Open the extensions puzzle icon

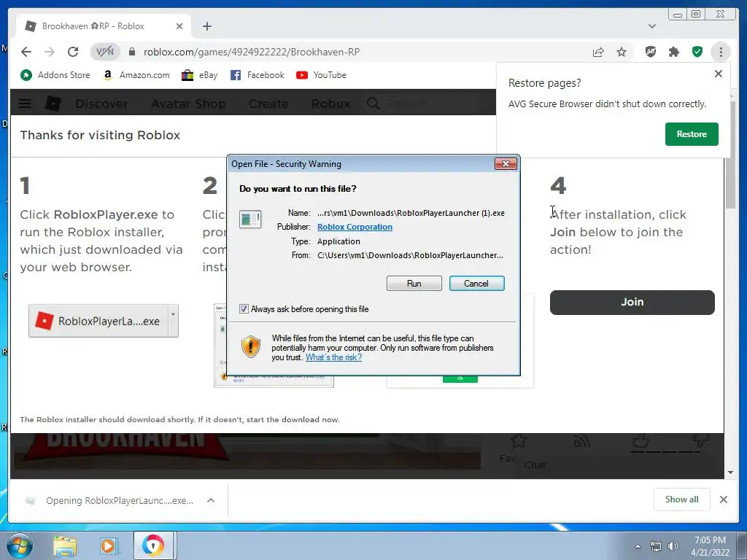[673, 52]
